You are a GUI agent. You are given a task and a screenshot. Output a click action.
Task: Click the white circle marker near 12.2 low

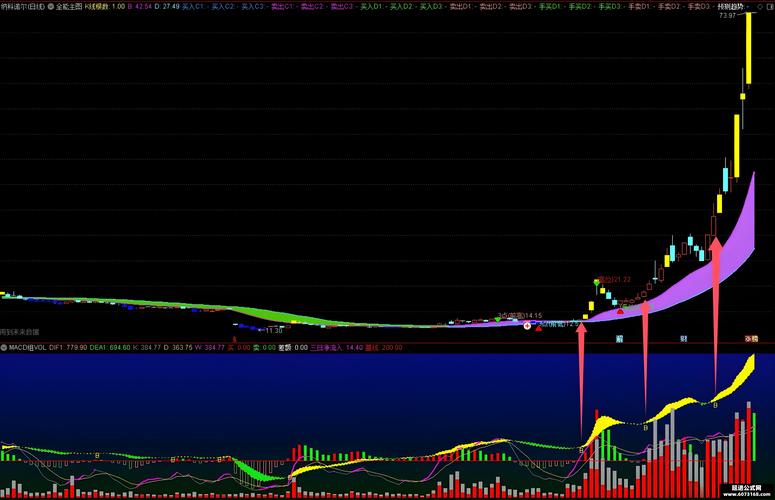coord(527,326)
